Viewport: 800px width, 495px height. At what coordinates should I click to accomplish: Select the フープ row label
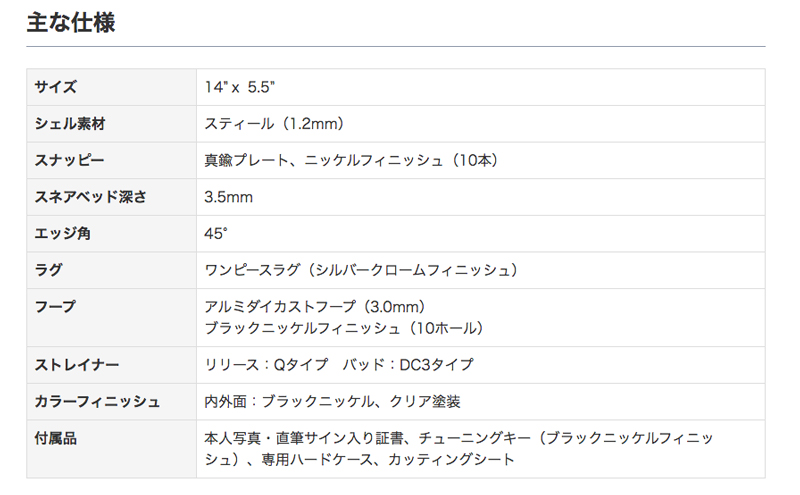coord(55,307)
